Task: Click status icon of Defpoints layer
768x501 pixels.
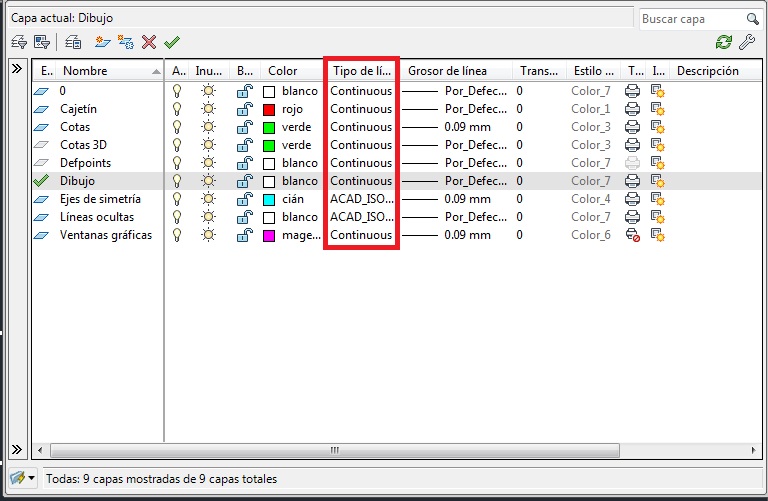Action: tap(42, 163)
